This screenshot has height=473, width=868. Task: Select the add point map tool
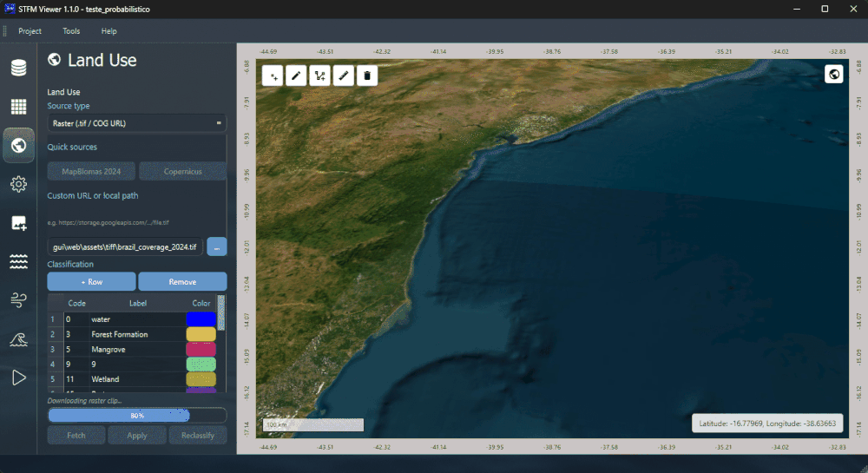click(x=273, y=76)
